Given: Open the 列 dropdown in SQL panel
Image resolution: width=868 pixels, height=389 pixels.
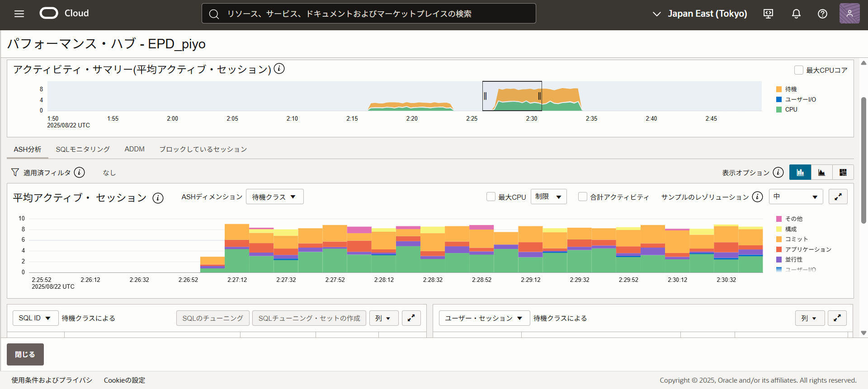Looking at the screenshot, I should coord(383,318).
